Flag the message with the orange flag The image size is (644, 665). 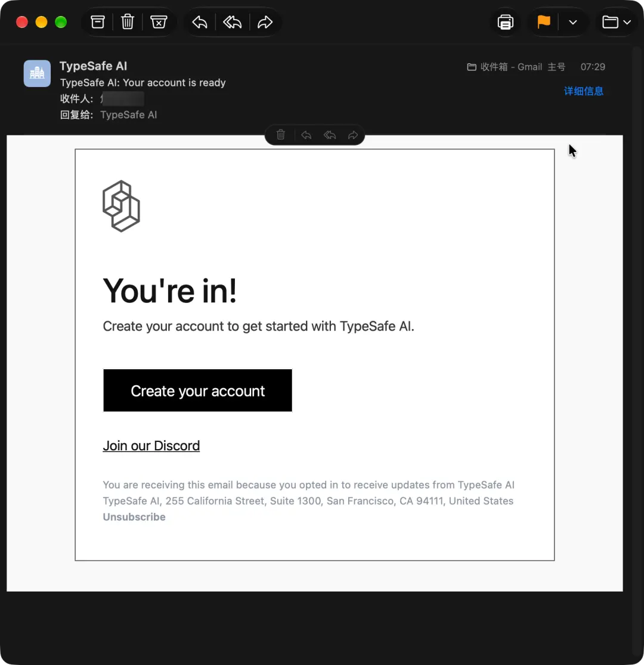tap(544, 22)
